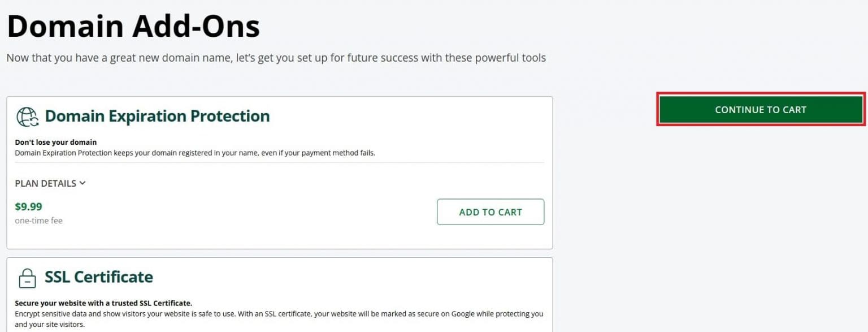The image size is (868, 332).
Task: Click the divider line above PLAN DETAILS
Action: pos(279,162)
